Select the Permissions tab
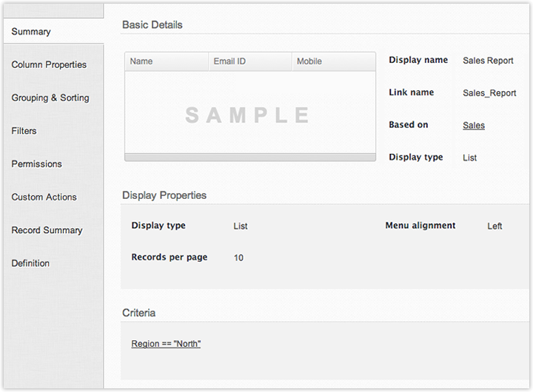 [37, 164]
